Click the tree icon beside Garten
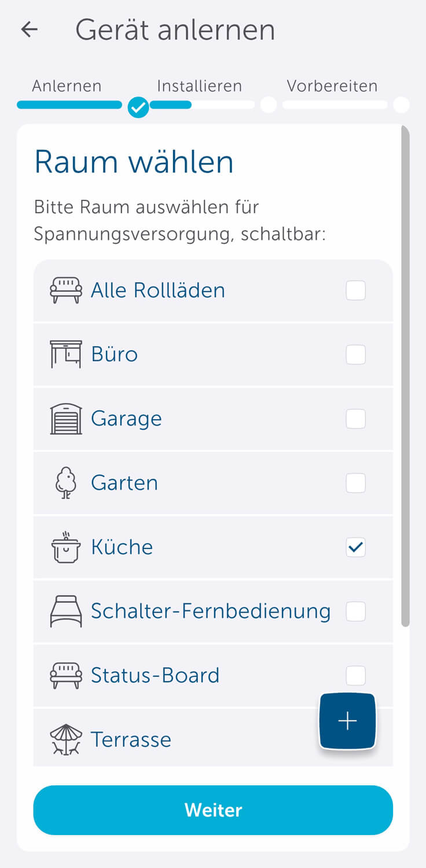This screenshot has height=868, width=426. tap(65, 483)
